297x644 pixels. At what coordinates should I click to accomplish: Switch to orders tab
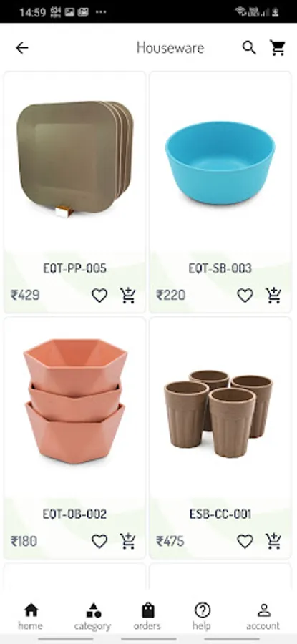click(147, 616)
